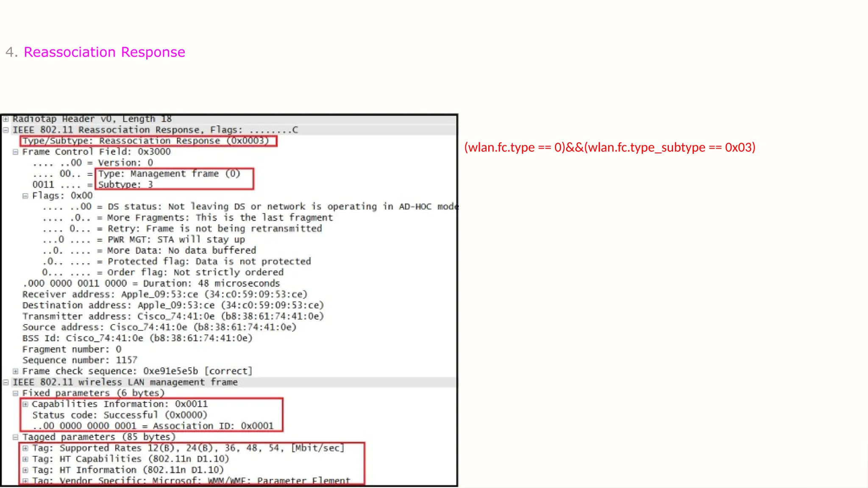The width and height of the screenshot is (868, 488).
Task: Select the Retry: Frame is not being retransmitted row
Action: [182, 229]
